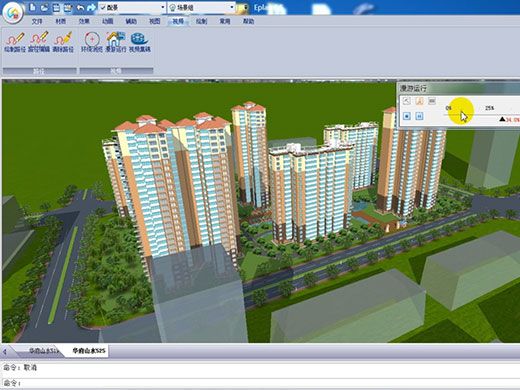Toggle the walking person mode icon
This screenshot has height=390, width=520.
coord(420,101)
